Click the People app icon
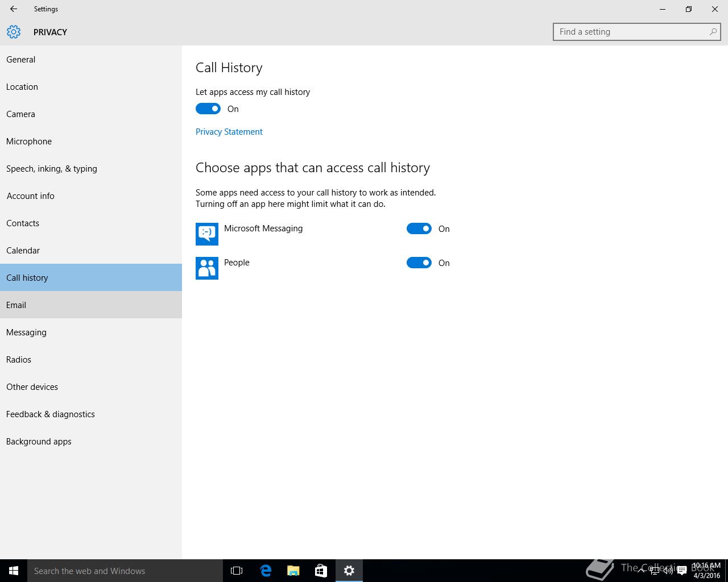Screen dimensions: 728x582 [x=207, y=268]
